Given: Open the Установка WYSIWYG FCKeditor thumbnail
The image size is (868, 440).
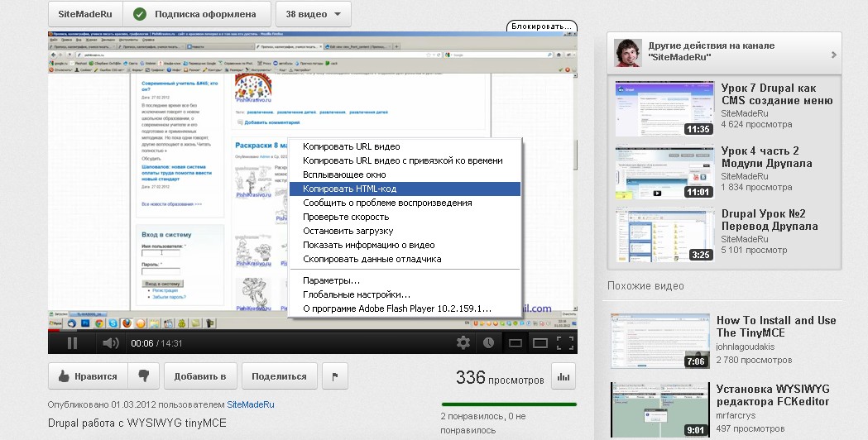Looking at the screenshot, I should [x=660, y=409].
